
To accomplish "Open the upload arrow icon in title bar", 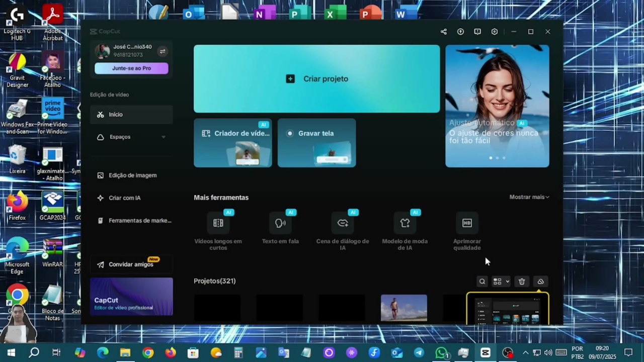I will tap(460, 32).
